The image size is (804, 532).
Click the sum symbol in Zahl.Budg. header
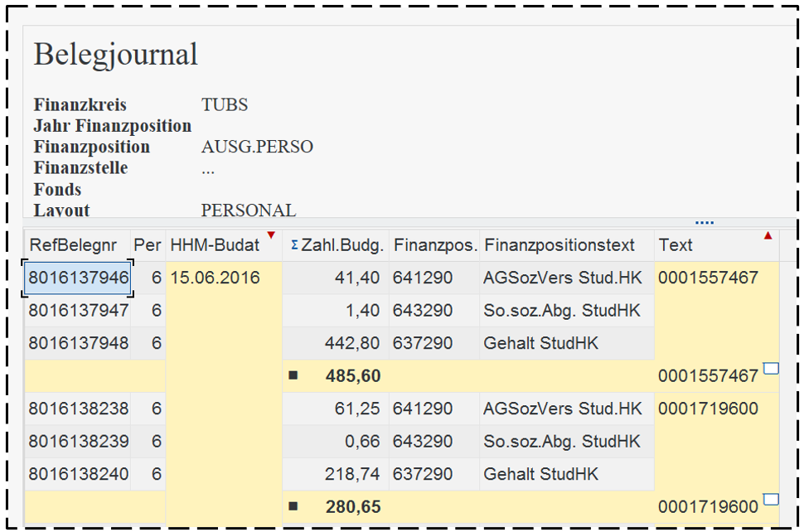pyautogui.click(x=295, y=245)
